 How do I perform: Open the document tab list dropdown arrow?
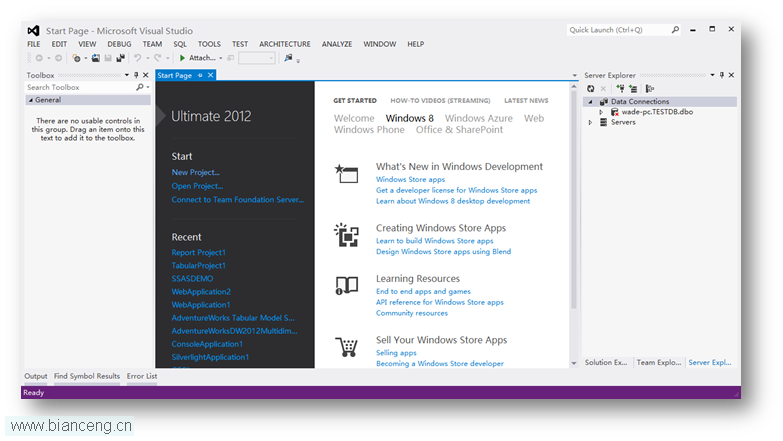point(574,75)
